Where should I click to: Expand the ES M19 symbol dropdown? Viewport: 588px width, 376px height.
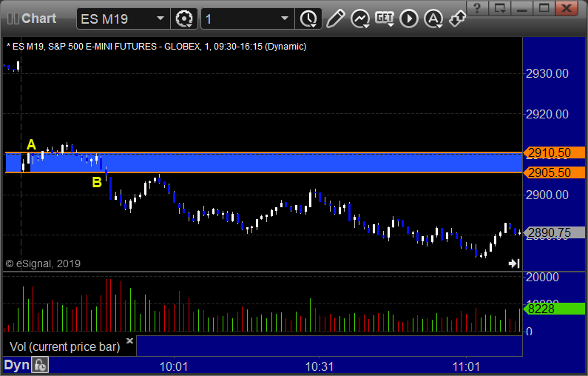tap(160, 19)
